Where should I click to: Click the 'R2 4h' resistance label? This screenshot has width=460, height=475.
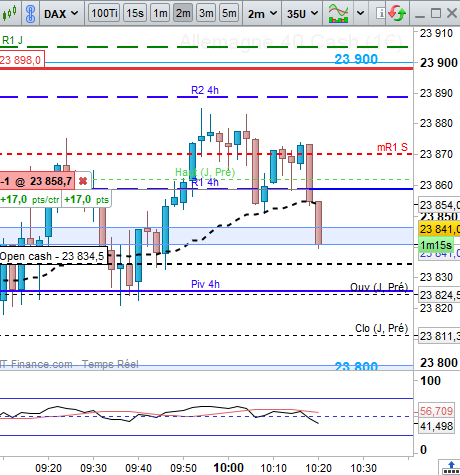pyautogui.click(x=205, y=90)
